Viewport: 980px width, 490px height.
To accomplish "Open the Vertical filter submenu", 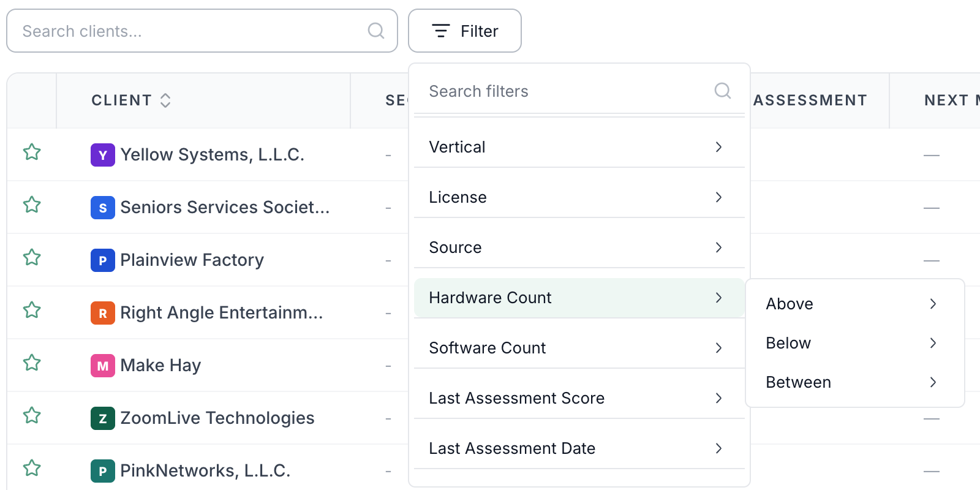I will point(579,147).
